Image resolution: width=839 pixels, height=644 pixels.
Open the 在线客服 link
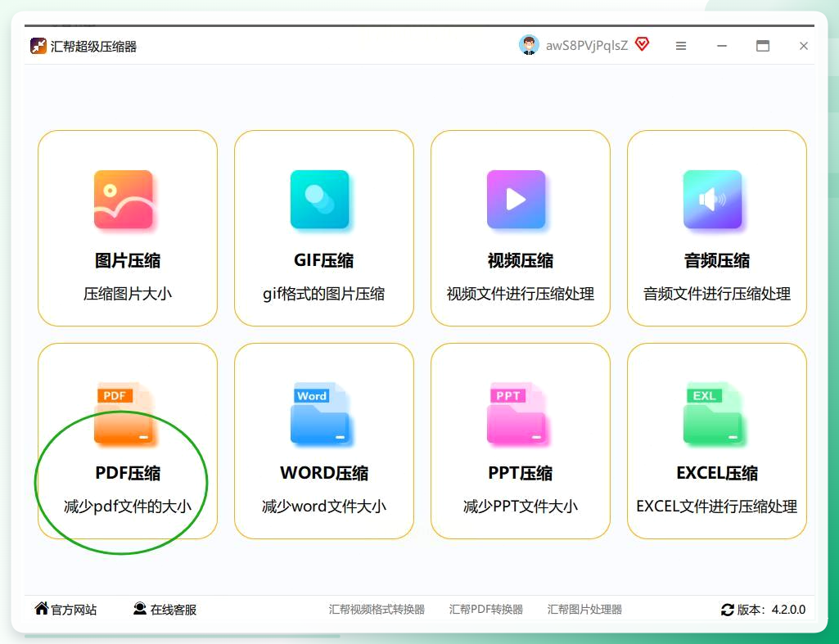(174, 610)
